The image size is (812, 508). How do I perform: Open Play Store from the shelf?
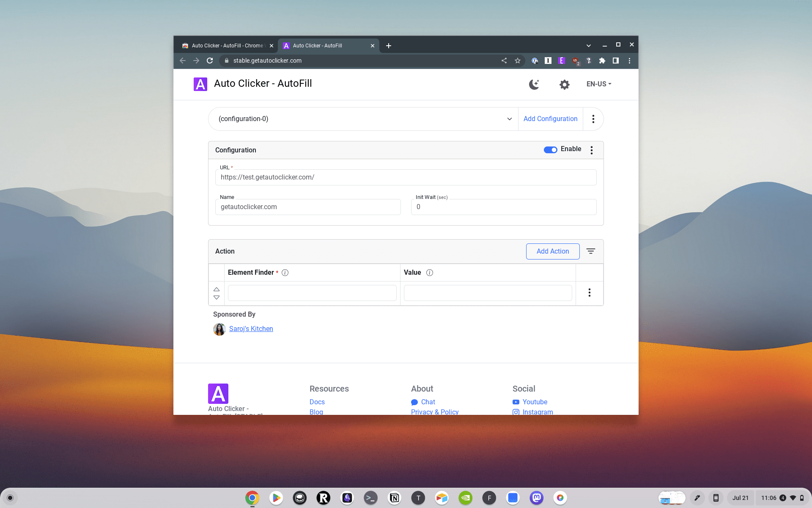[276, 498]
